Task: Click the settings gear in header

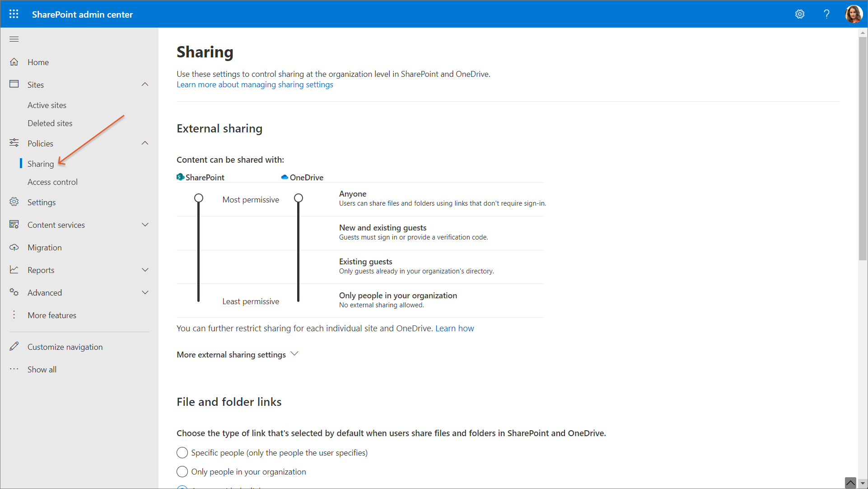Action: 800,14
